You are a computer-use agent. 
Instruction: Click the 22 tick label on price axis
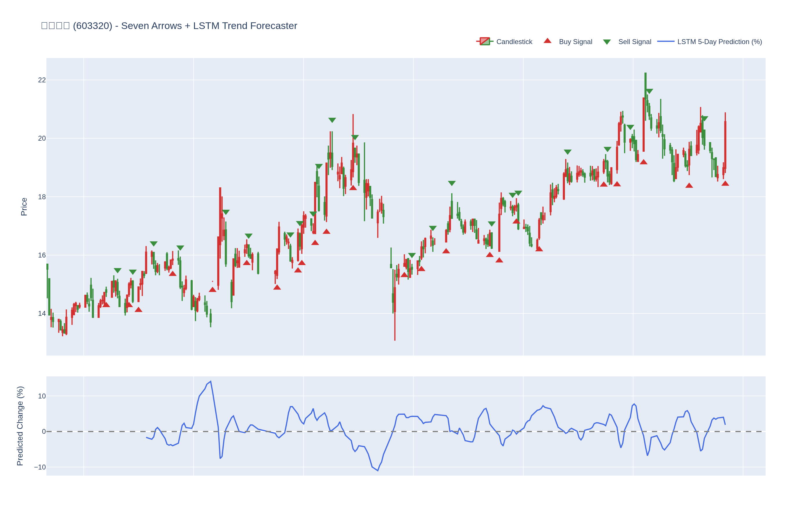click(42, 80)
